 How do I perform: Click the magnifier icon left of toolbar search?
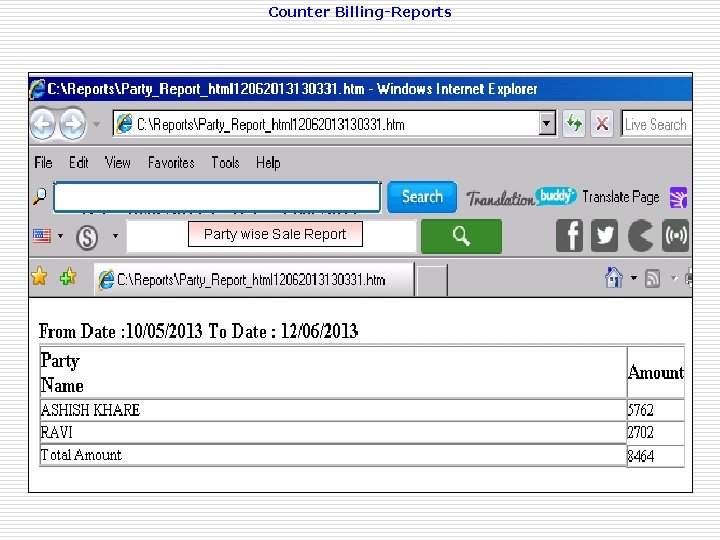tap(40, 197)
